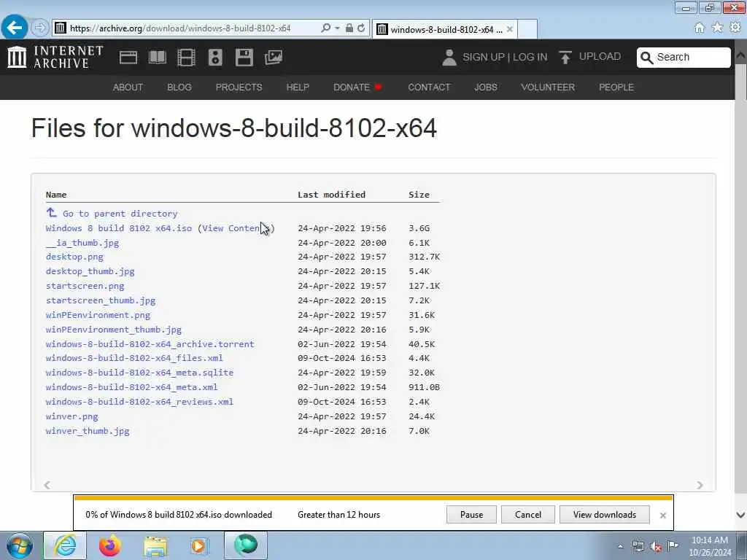Open a new blank tab
This screenshot has width=747, height=560.
(x=527, y=29)
